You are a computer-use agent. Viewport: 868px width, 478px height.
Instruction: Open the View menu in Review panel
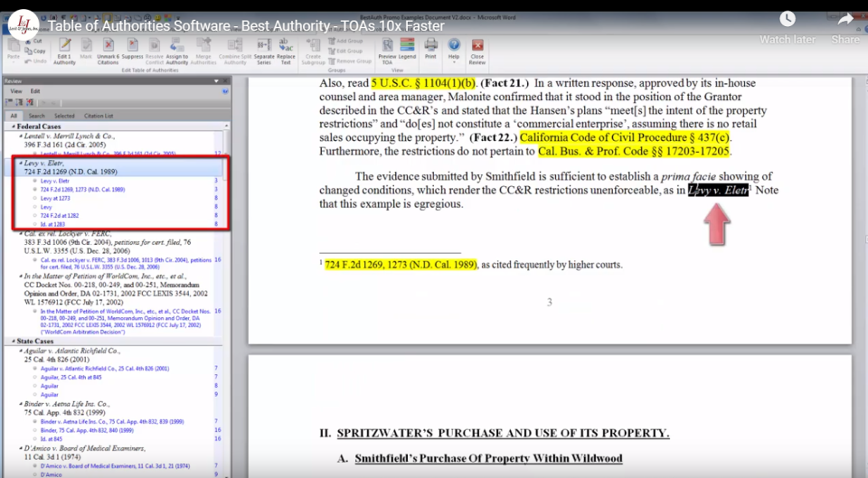coord(16,91)
